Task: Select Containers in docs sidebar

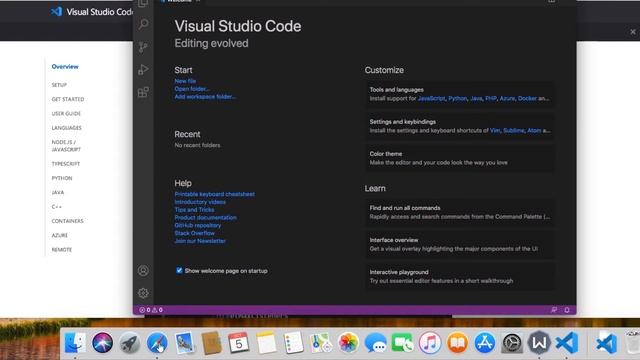Action: tap(67, 221)
